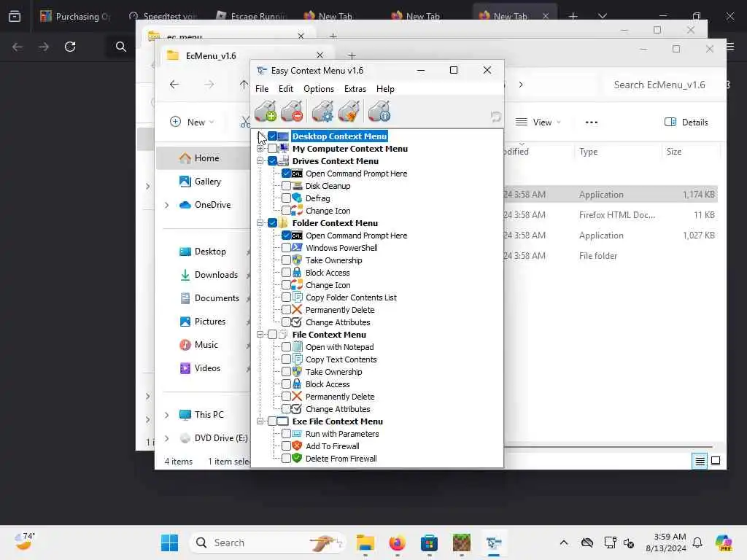Enable the Disk Cleanup checkbox
Screen dimensions: 747x560
(286, 186)
